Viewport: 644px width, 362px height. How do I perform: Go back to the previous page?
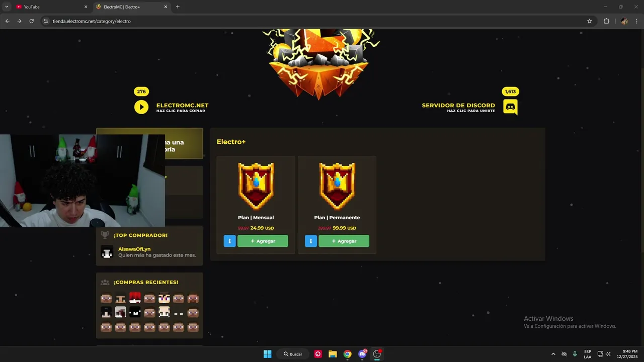(7, 21)
